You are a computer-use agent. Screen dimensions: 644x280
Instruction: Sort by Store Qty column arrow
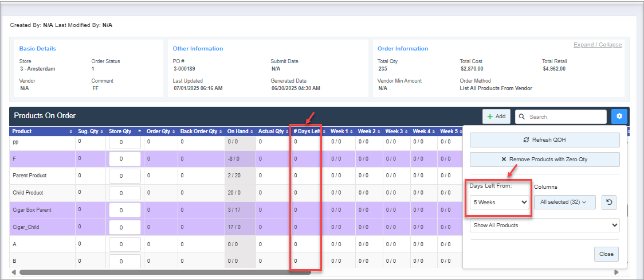point(139,131)
